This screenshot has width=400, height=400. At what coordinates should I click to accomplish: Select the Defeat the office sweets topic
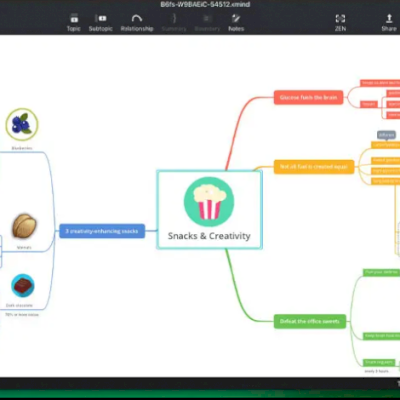tap(310, 321)
